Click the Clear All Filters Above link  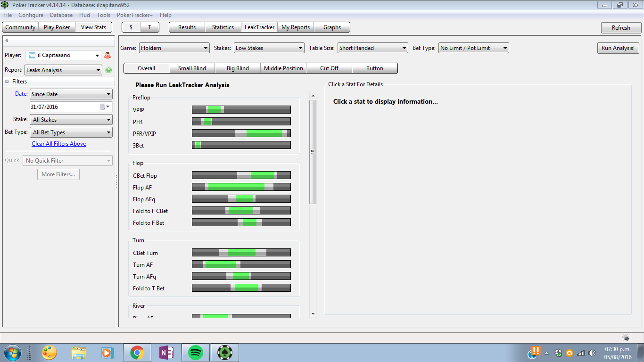pos(59,144)
